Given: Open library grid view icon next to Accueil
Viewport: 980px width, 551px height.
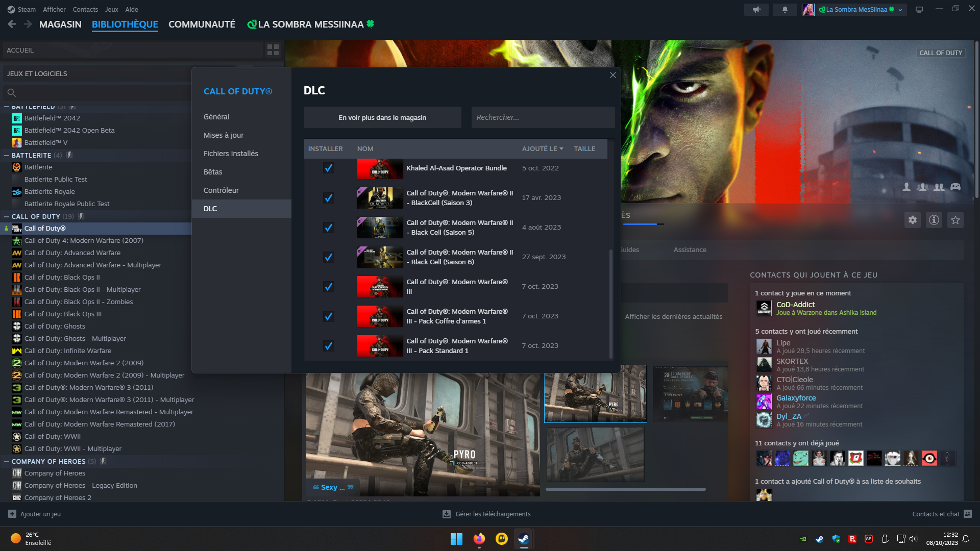Looking at the screenshot, I should 273,49.
